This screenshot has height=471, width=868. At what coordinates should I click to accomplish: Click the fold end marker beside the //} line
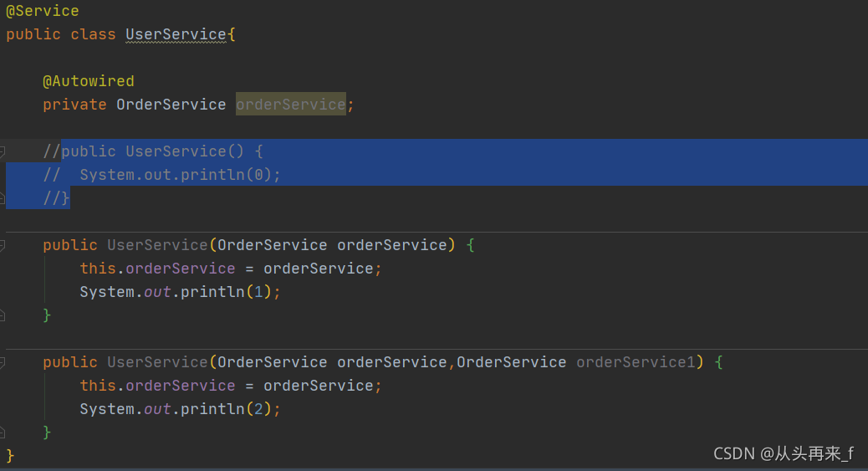[3, 197]
